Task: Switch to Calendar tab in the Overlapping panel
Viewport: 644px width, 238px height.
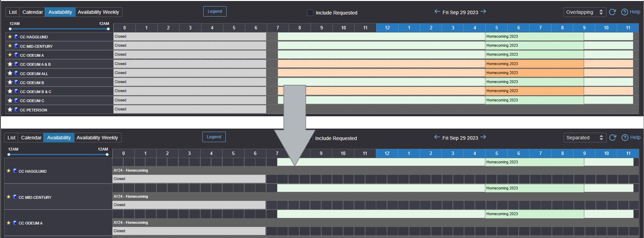Action: (x=32, y=12)
